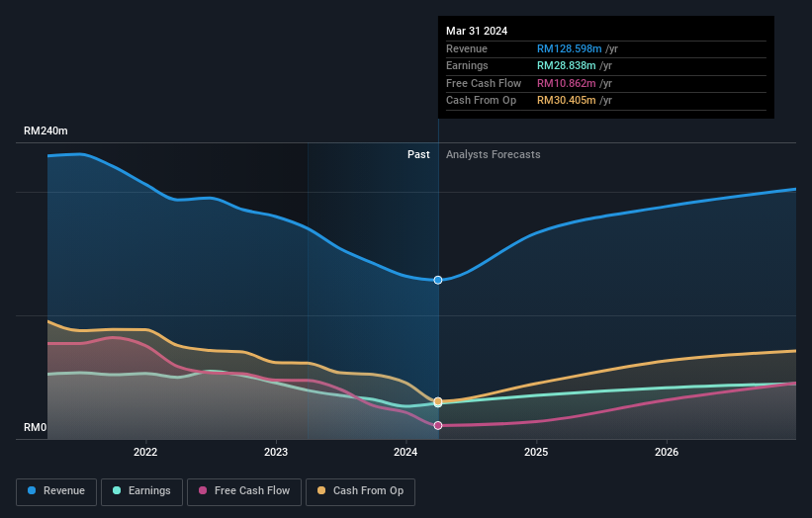Image resolution: width=812 pixels, height=518 pixels.
Task: Toggle the Free Cash Flow legend button
Action: [244, 491]
